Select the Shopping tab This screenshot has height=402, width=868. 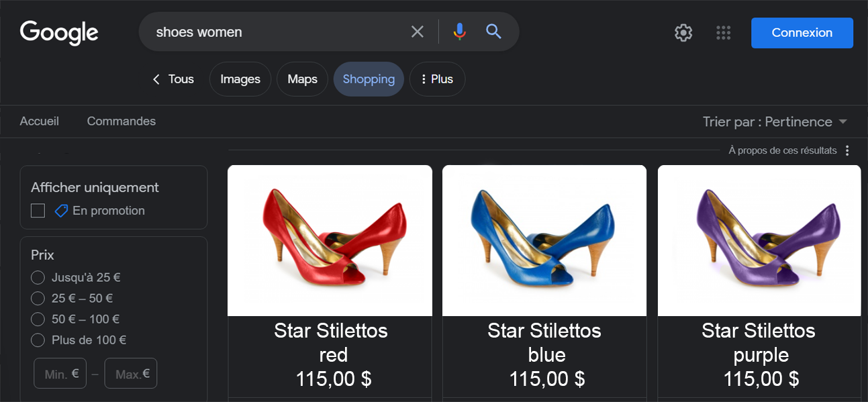[369, 79]
